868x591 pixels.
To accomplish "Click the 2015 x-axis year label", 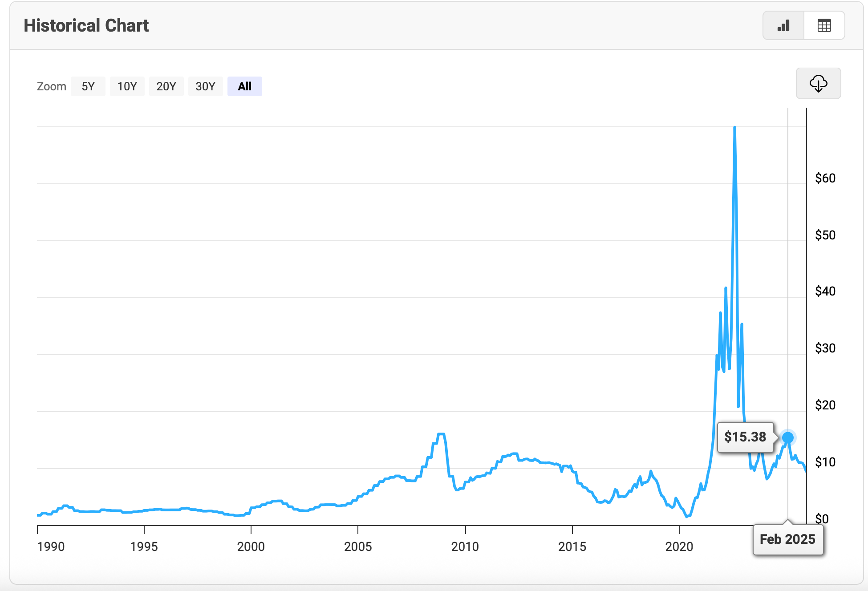I will click(572, 546).
